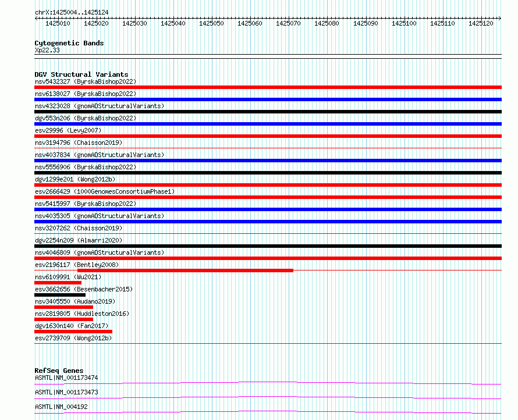Click the nsv2819805 (Huddleston2016) label
The height and width of the screenshot is (420, 518).
tap(82, 314)
